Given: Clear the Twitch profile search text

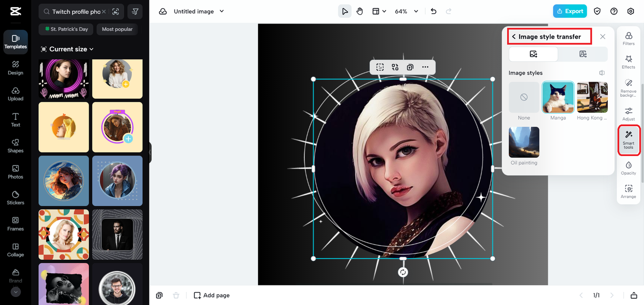Looking at the screenshot, I should pos(104,12).
